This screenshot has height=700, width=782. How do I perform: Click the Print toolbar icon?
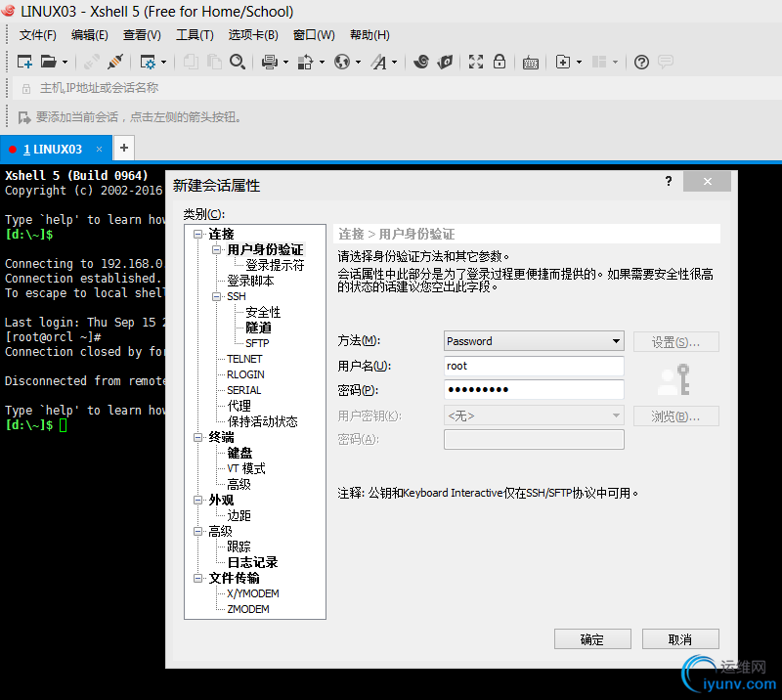pos(270,62)
